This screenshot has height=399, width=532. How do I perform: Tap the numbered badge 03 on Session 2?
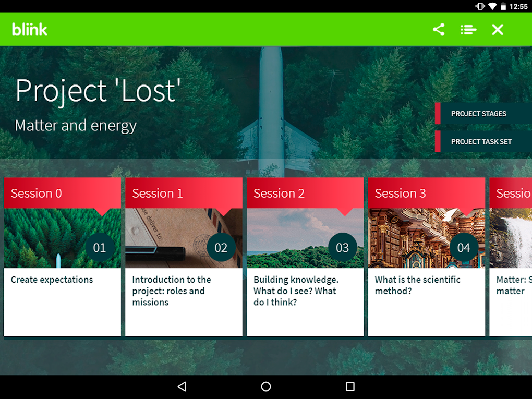(x=342, y=248)
